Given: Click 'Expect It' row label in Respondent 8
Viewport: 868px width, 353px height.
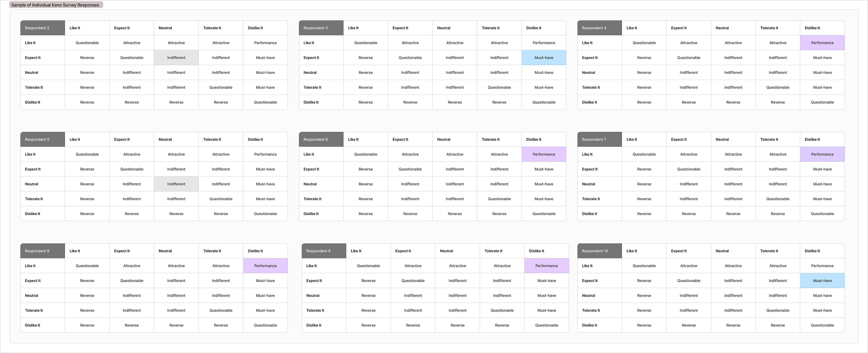Looking at the screenshot, I should click(33, 280).
